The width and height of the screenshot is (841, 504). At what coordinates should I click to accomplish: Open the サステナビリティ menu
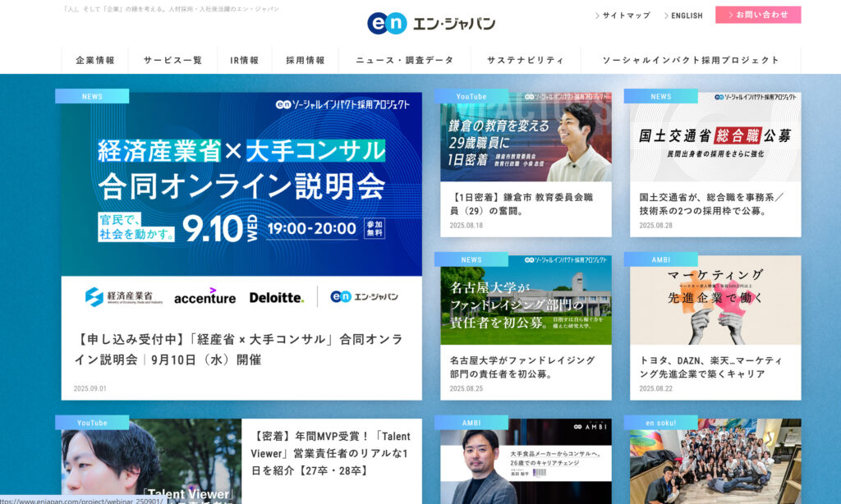(x=526, y=60)
